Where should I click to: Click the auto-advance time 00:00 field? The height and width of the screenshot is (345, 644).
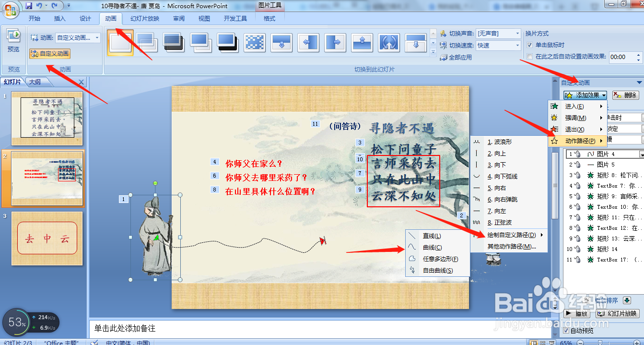click(x=621, y=57)
